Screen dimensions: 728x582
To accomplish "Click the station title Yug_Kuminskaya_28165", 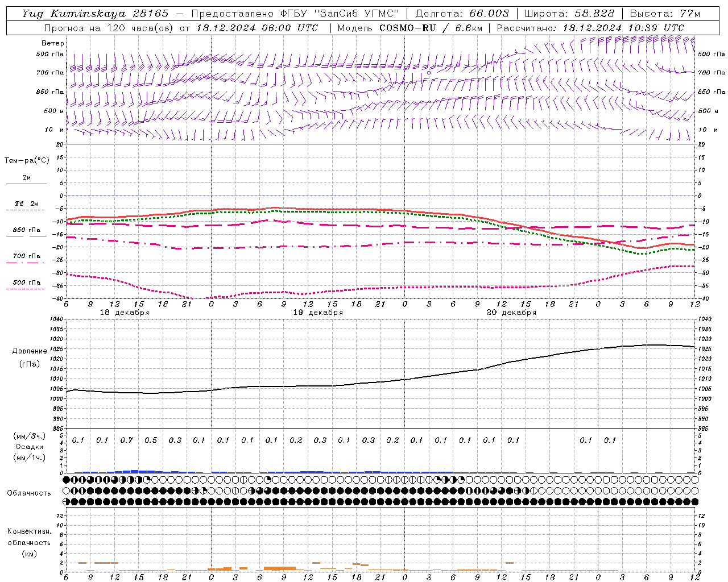I will click(x=96, y=14).
